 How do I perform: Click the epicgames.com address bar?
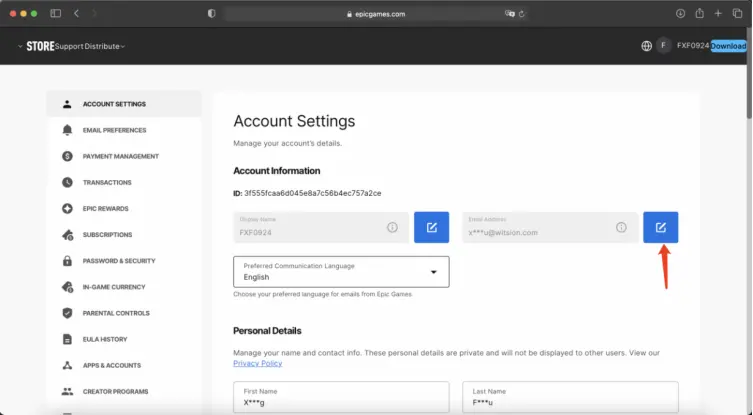(x=376, y=14)
